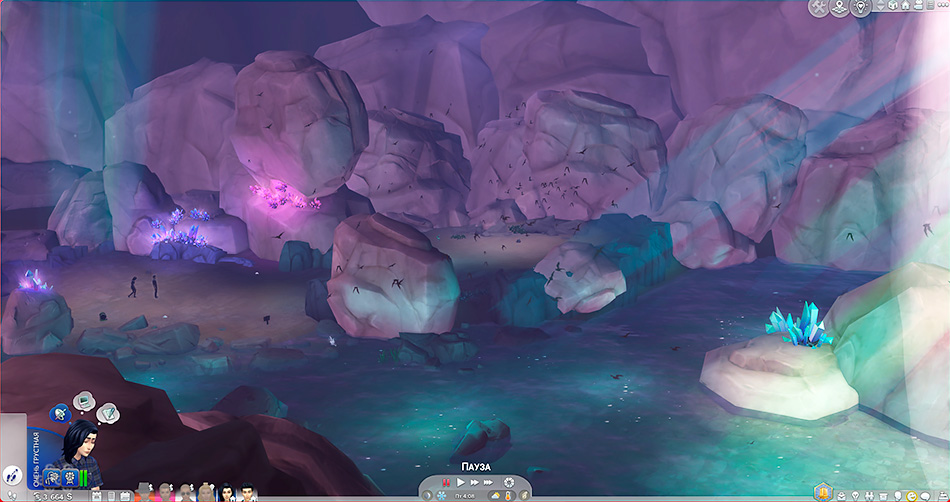Pause game with red pause button
Viewport: 950px width, 502px height.
point(446,483)
